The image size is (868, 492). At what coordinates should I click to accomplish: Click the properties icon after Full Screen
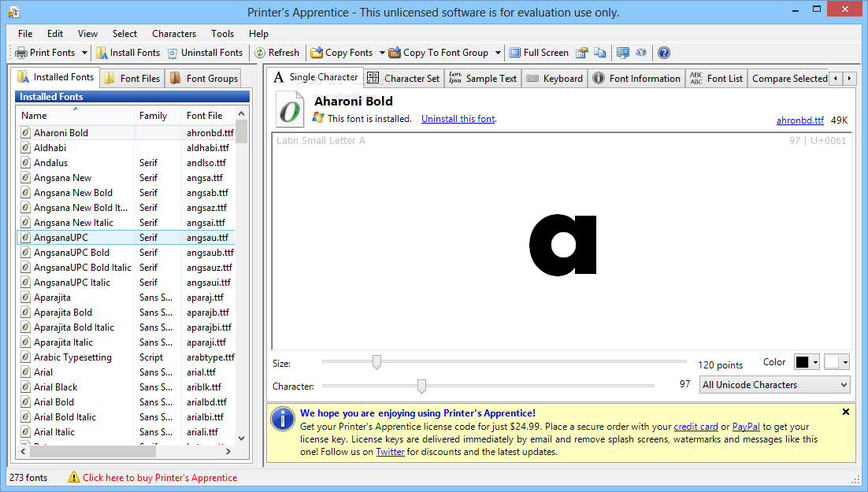(582, 53)
